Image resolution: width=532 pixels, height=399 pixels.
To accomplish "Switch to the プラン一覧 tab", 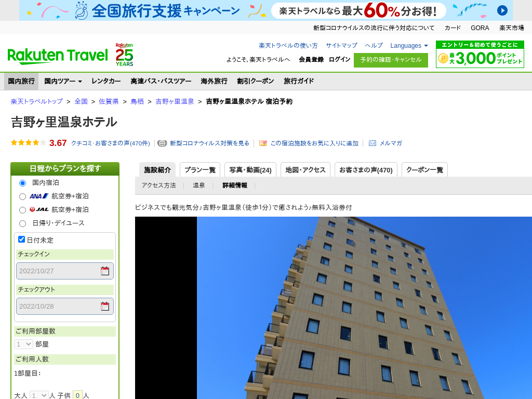I will click(x=200, y=170).
